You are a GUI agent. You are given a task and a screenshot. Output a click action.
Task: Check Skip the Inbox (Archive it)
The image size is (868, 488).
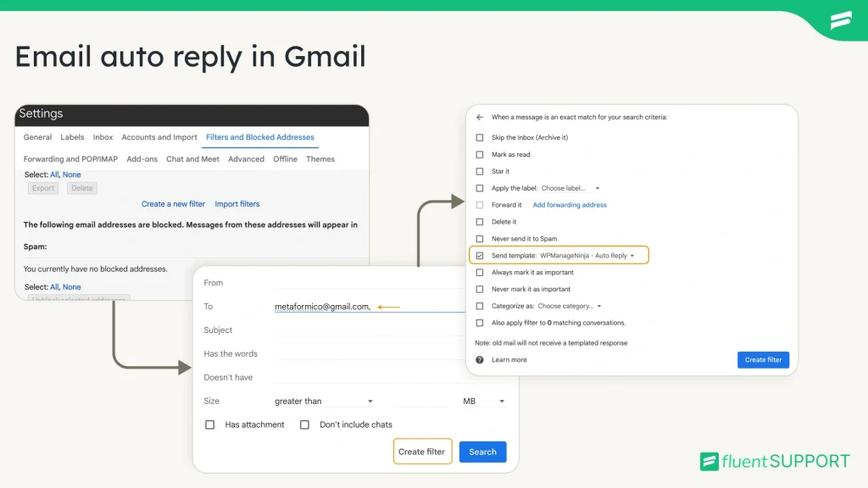click(x=480, y=138)
